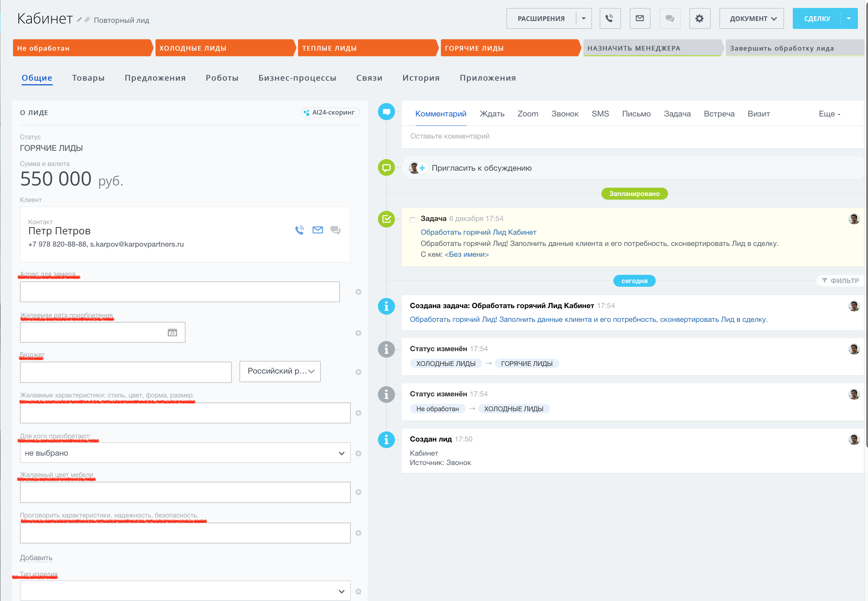Switch to the Товары tab
The image size is (868, 601).
[x=88, y=78]
